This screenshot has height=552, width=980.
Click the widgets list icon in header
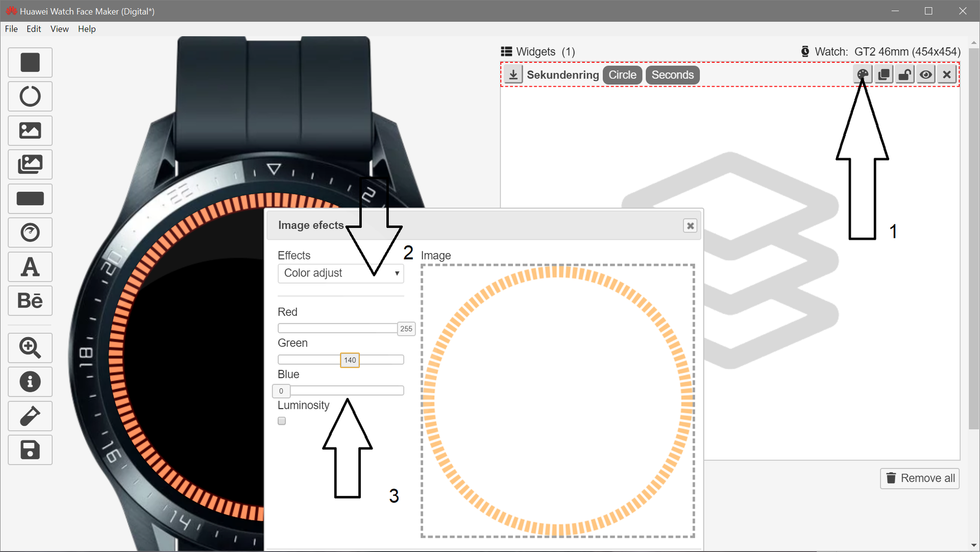[x=506, y=52]
